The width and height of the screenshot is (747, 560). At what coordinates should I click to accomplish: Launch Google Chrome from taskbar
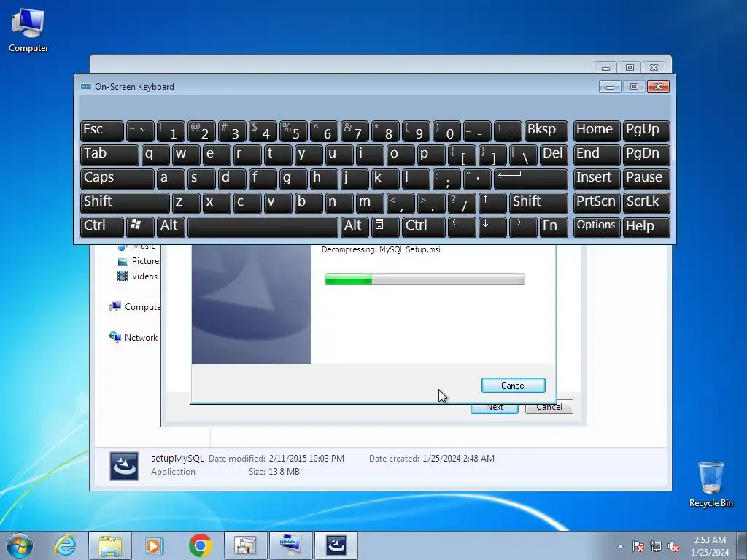[x=200, y=545]
